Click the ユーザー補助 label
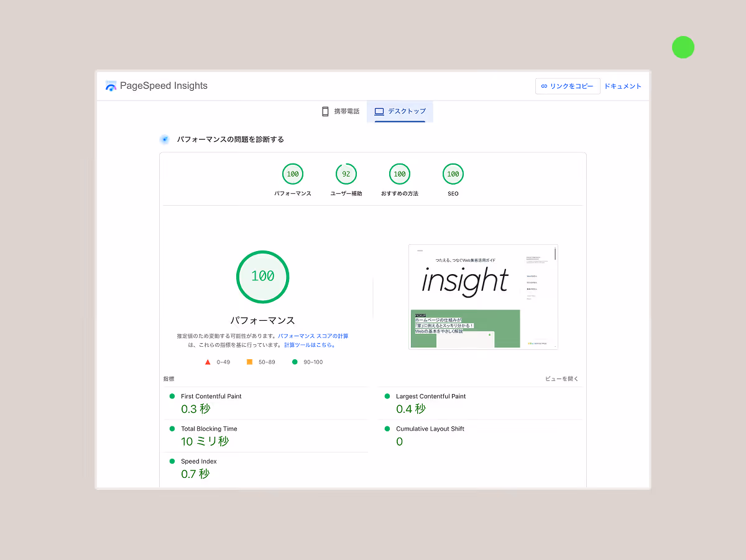The width and height of the screenshot is (746, 560). click(346, 194)
